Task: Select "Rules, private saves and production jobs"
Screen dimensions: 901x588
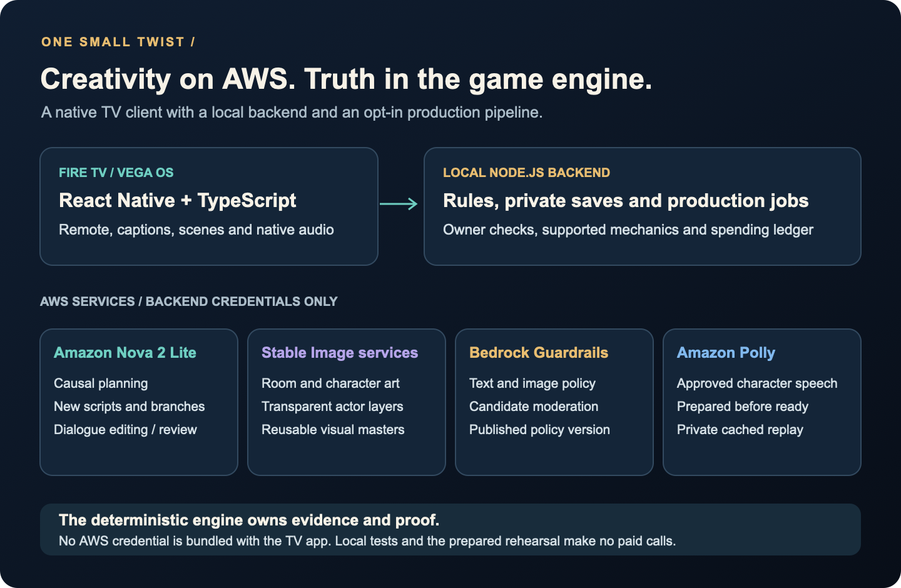Action: (626, 201)
